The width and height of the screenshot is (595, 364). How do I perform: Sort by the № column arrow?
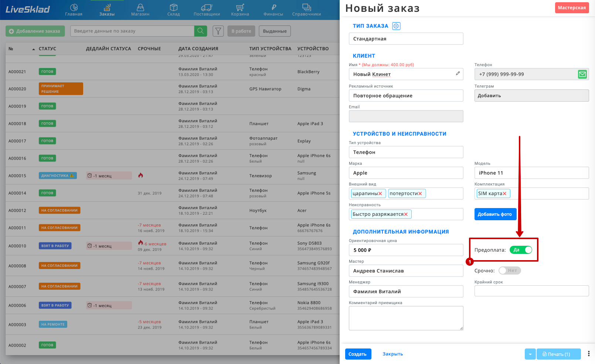click(34, 49)
